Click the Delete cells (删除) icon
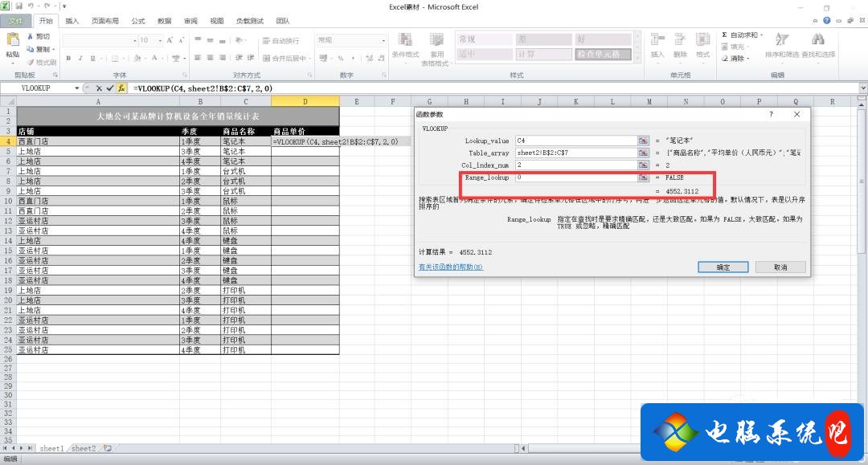Viewport: 868px width, 465px height. 680,40
